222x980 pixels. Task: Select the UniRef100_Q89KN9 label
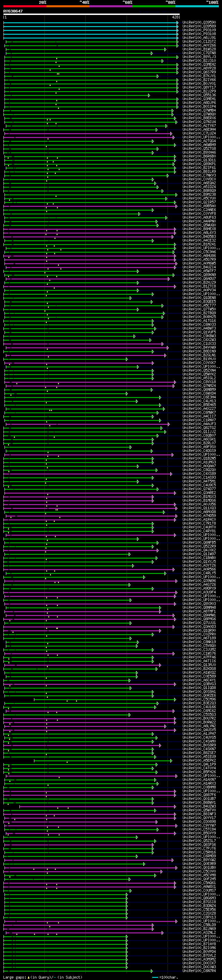tap(199, 275)
